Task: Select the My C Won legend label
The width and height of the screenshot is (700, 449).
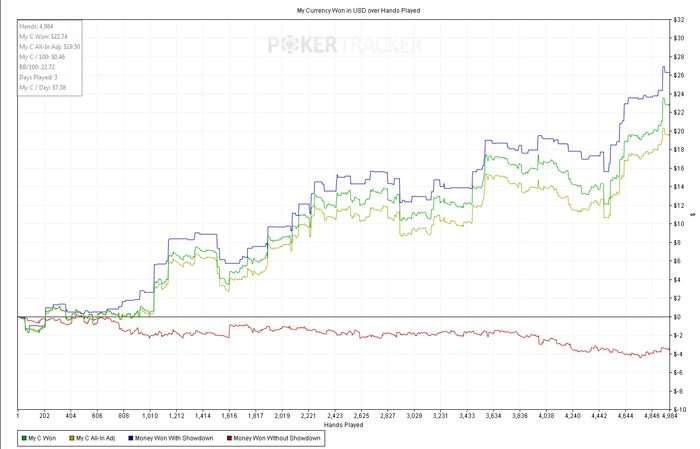Action: click(x=42, y=438)
